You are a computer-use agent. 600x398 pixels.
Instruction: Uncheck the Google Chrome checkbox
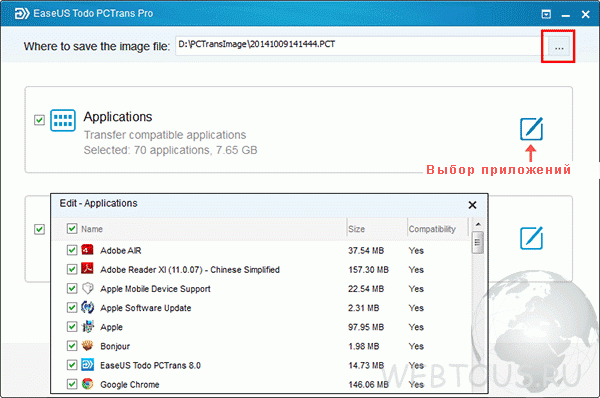(x=72, y=384)
